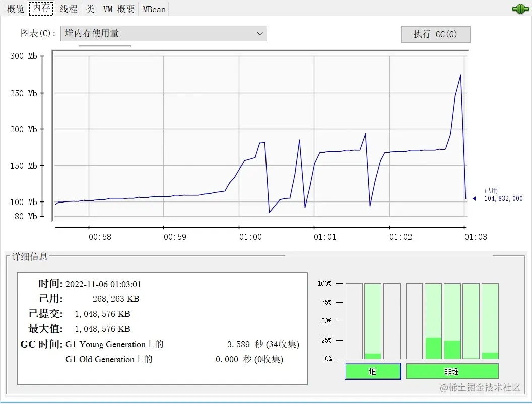The image size is (532, 404).
Task: Click the second heap pool bar
Action: pyautogui.click(x=373, y=321)
